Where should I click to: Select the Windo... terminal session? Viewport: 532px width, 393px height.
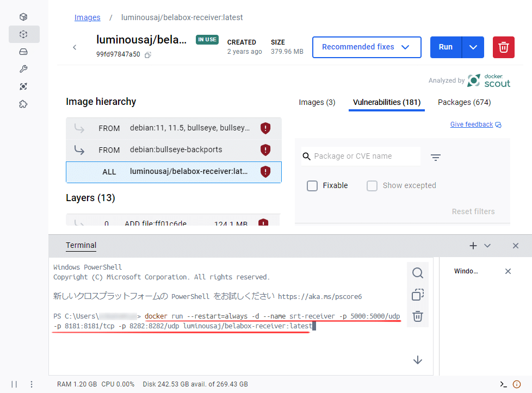click(x=466, y=271)
